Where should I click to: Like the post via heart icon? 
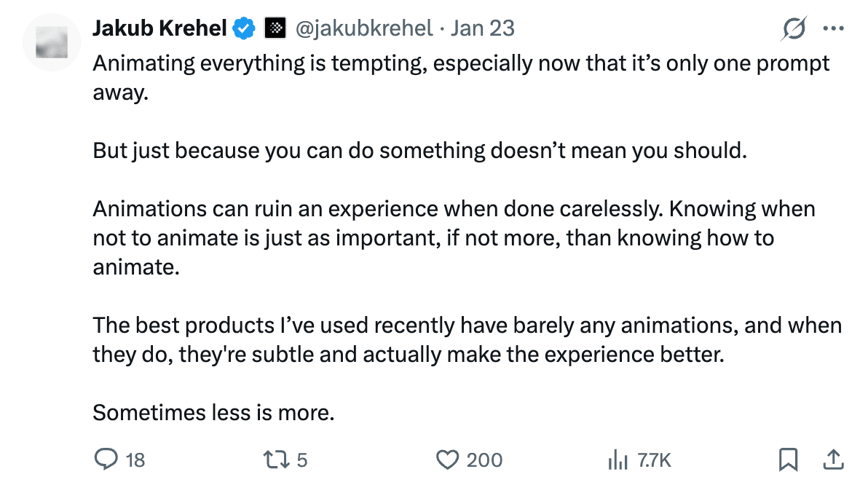pyautogui.click(x=446, y=460)
